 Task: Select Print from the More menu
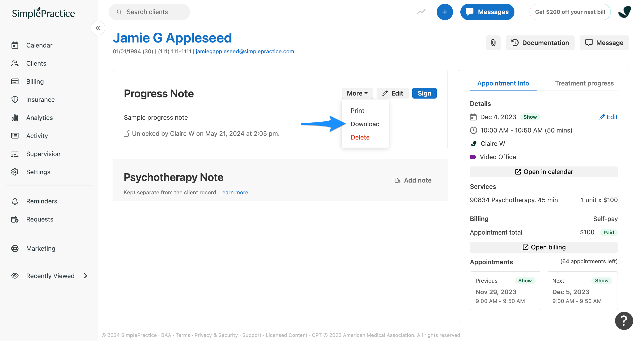(x=357, y=111)
